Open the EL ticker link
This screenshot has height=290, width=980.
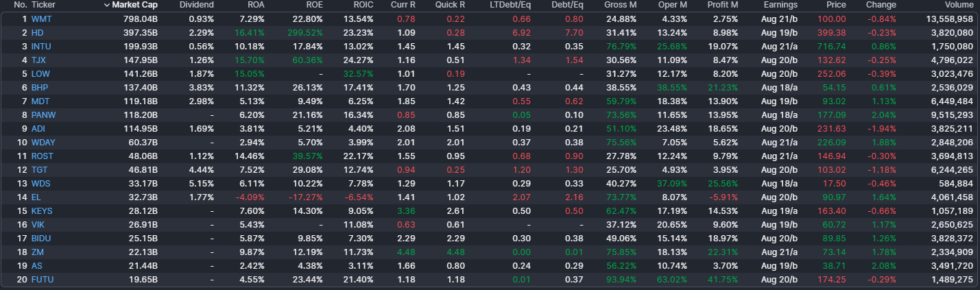tap(36, 197)
